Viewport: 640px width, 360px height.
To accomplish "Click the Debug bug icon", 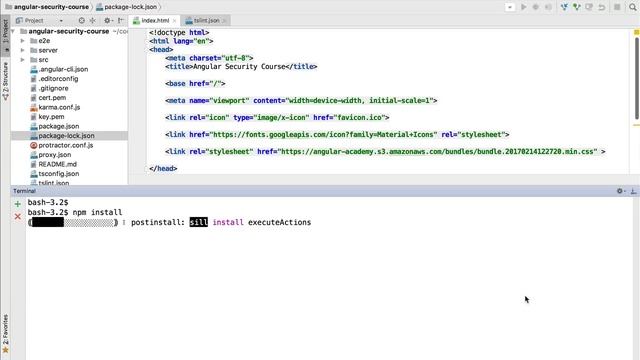I will [536, 7].
